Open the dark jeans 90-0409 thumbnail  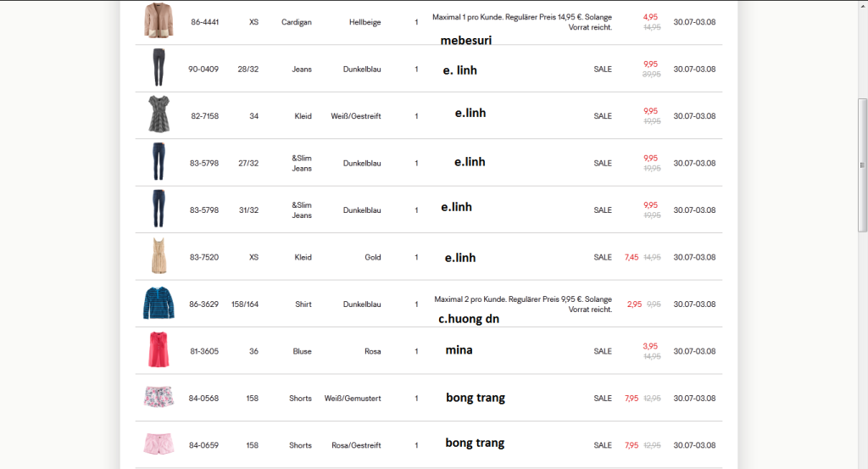[159, 68]
